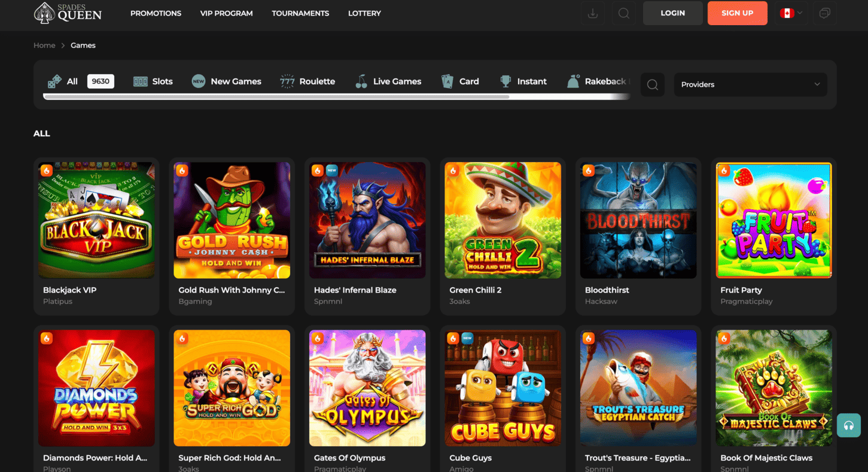The width and height of the screenshot is (868, 472).
Task: Click the Rakeback money bag icon
Action: tap(573, 81)
